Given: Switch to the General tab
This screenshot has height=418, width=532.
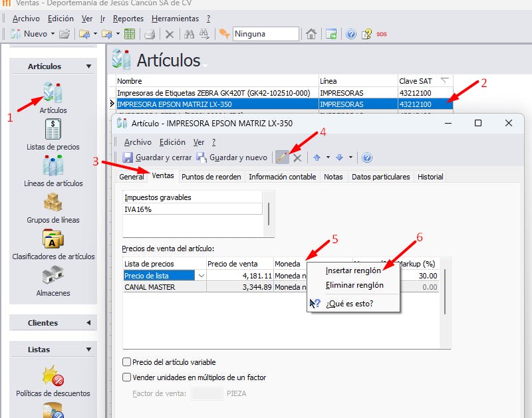Looking at the screenshot, I should click(131, 177).
